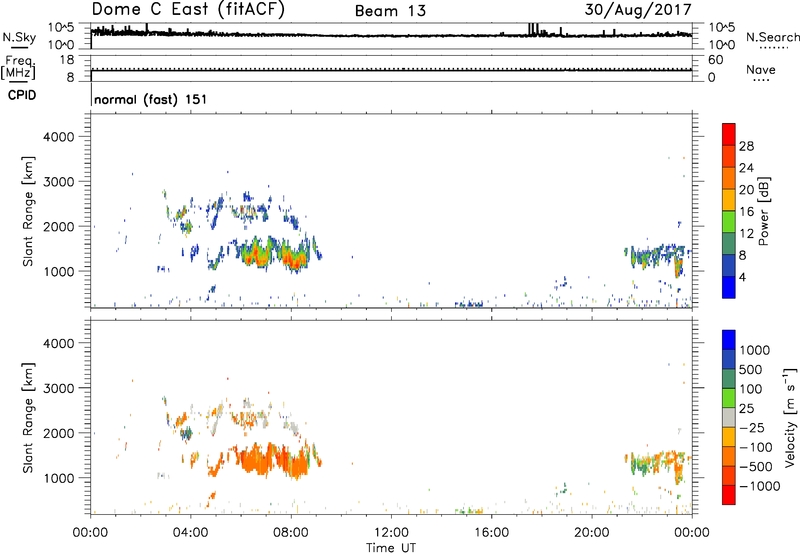Click the 'Beam 13' label
The width and height of the screenshot is (800, 554).
[390, 11]
